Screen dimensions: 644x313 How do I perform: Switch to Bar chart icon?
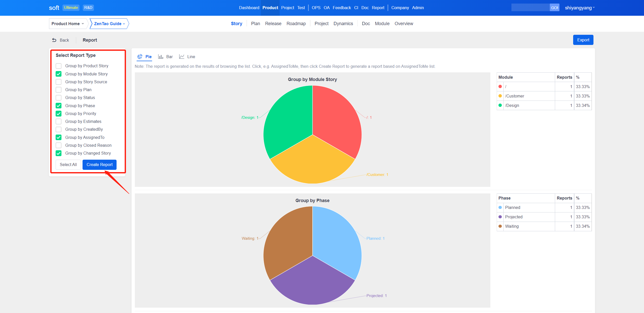(x=160, y=57)
